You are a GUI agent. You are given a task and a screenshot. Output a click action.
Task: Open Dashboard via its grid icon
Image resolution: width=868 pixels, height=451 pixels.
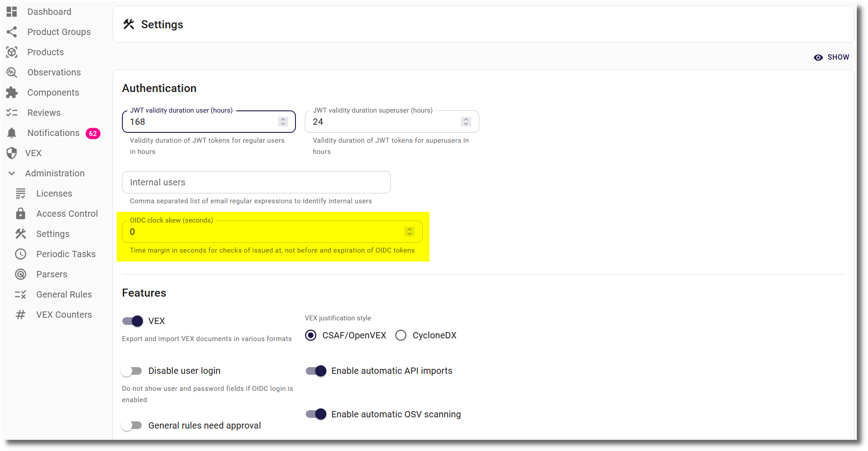click(12, 12)
